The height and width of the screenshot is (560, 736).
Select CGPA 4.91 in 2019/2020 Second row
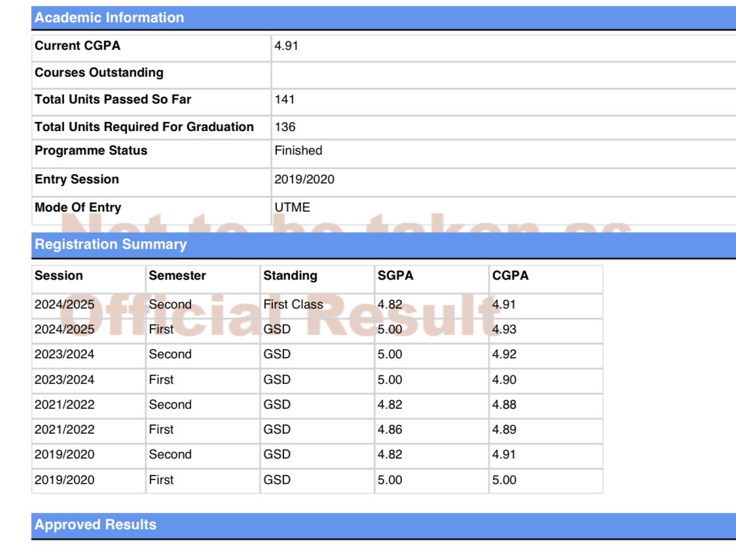point(504,455)
